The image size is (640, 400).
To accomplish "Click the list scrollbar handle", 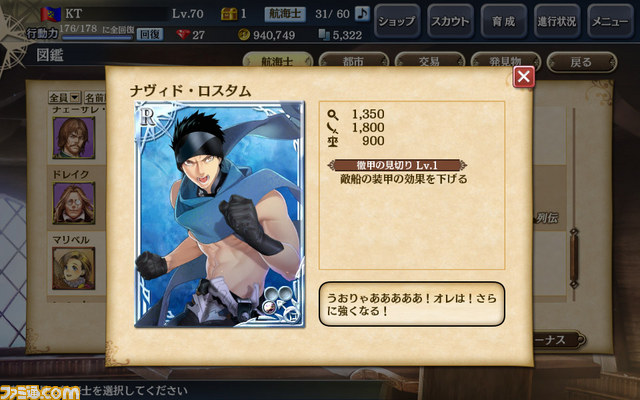I will (x=574, y=258).
